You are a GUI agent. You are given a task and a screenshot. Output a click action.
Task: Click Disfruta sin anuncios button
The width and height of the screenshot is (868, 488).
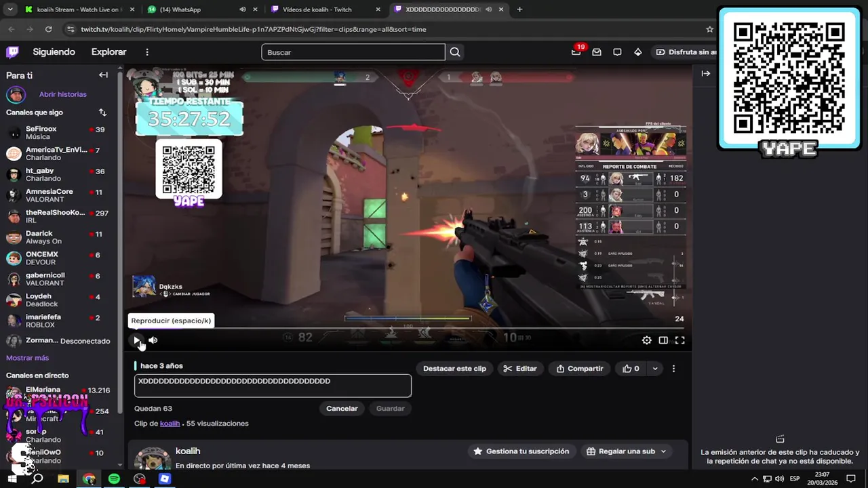click(x=686, y=52)
